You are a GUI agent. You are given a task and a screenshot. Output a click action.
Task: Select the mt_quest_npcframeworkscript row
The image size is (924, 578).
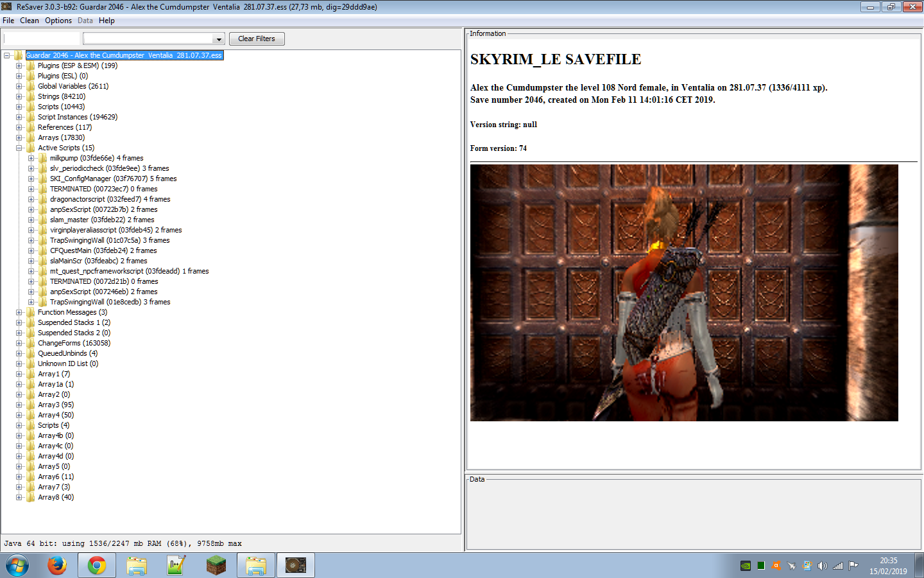tap(129, 271)
